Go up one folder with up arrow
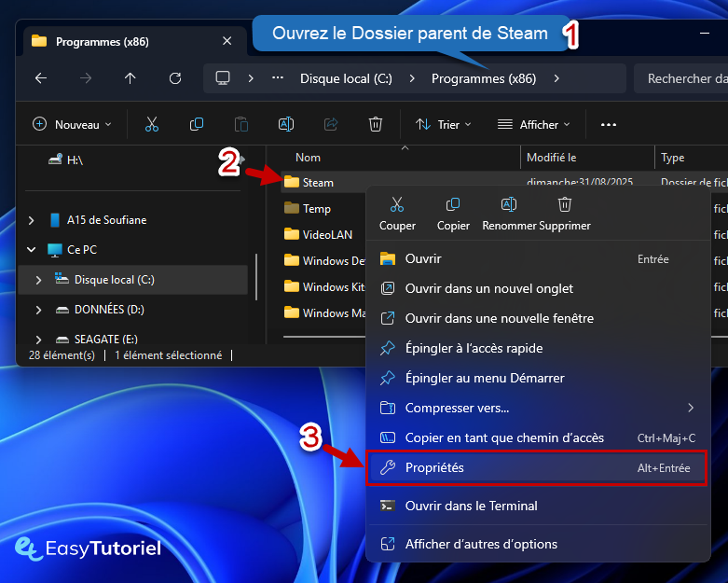 pos(130,78)
